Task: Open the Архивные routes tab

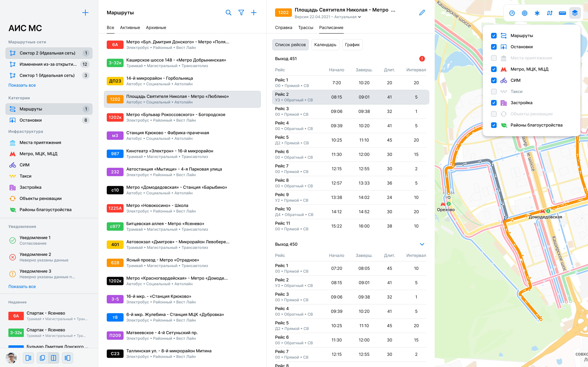Action: coord(156,27)
